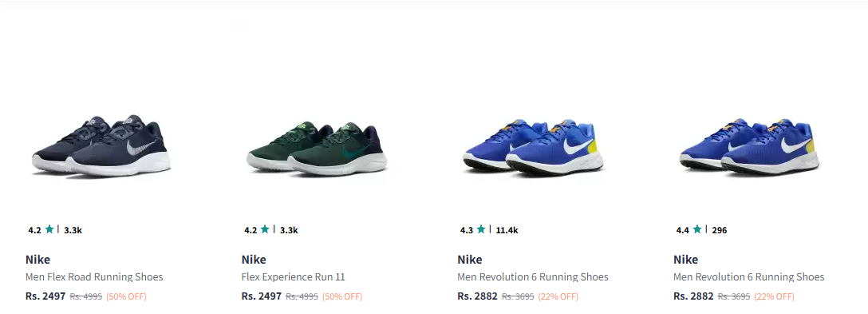Screen dimensions: 868x314
Task: Click the star icon next to 296 reviews
Action: click(x=697, y=229)
